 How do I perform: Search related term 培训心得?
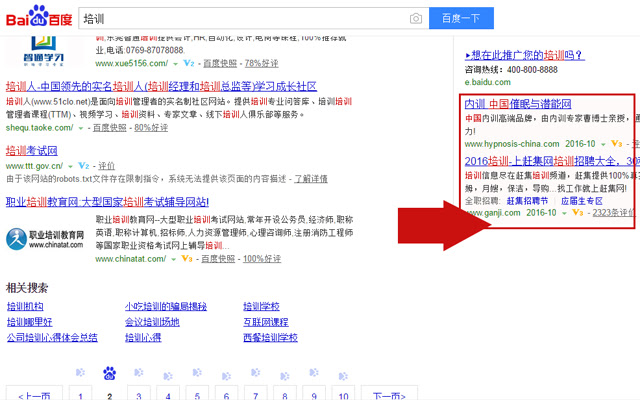pos(143,338)
